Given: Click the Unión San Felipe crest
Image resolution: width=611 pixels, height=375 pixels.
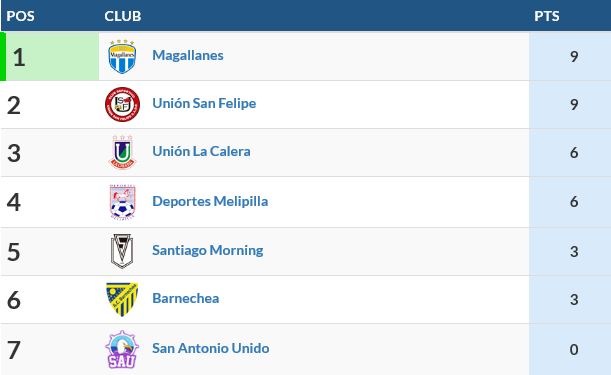Looking at the screenshot, I should pyautogui.click(x=122, y=104).
